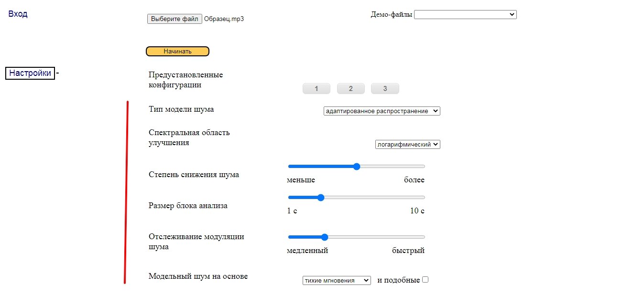Click the noise reduction degree slider handle
The height and width of the screenshot is (295, 644).
point(356,167)
